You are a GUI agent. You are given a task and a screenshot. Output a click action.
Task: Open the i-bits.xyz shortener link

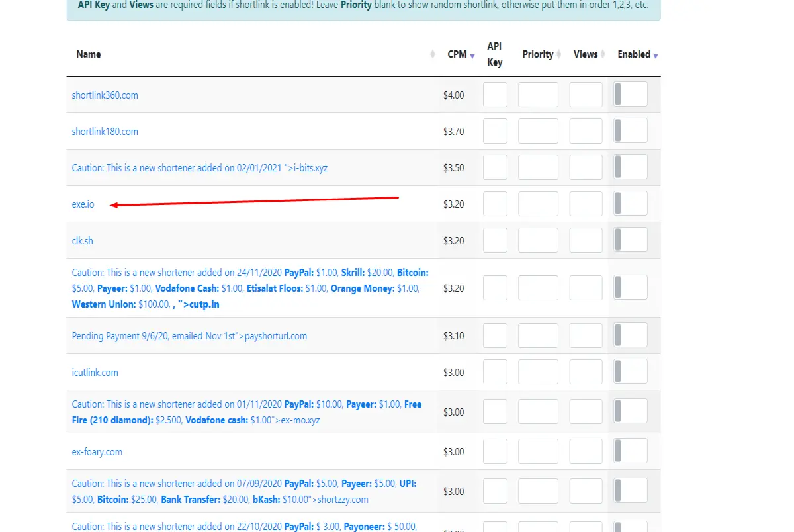pyautogui.click(x=200, y=168)
